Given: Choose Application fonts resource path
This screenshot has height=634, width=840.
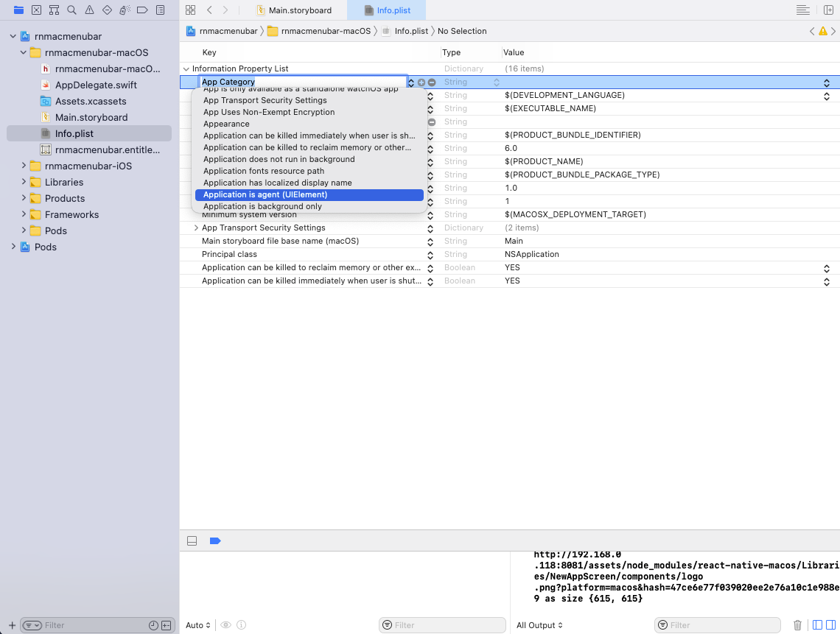Looking at the screenshot, I should [309, 172].
